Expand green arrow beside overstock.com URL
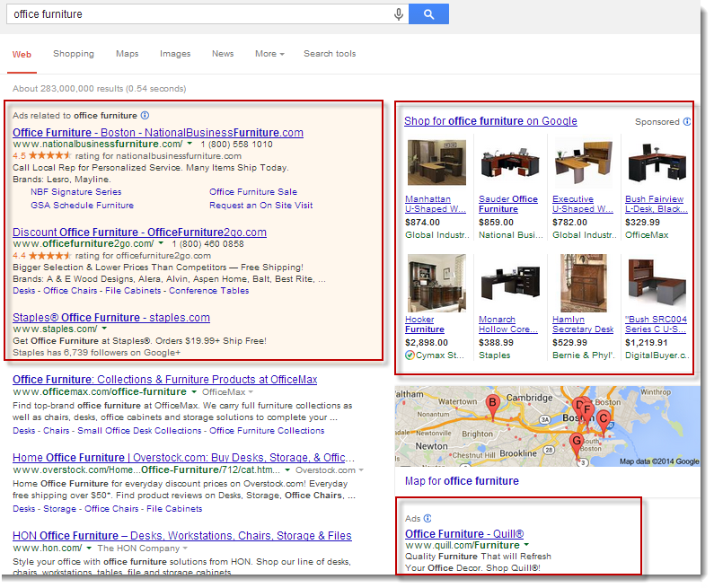Image resolution: width=714 pixels, height=588 pixels. point(287,470)
